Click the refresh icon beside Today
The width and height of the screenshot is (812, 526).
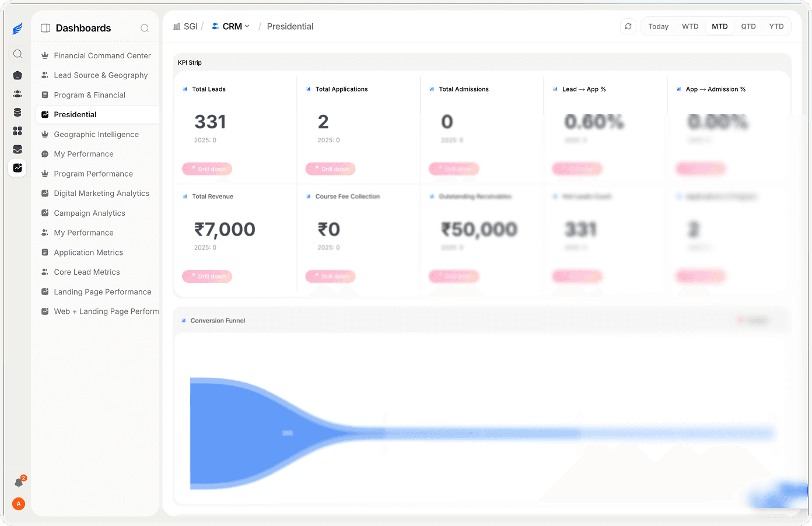[628, 26]
